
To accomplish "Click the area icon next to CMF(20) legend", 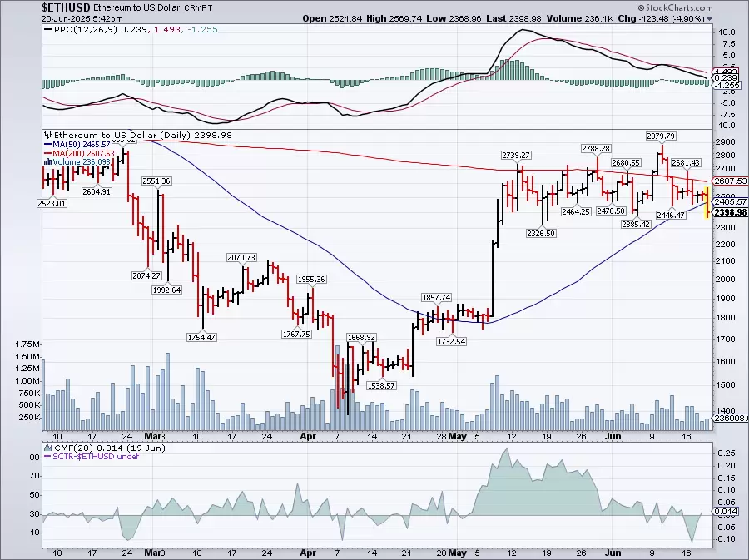I will point(47,448).
